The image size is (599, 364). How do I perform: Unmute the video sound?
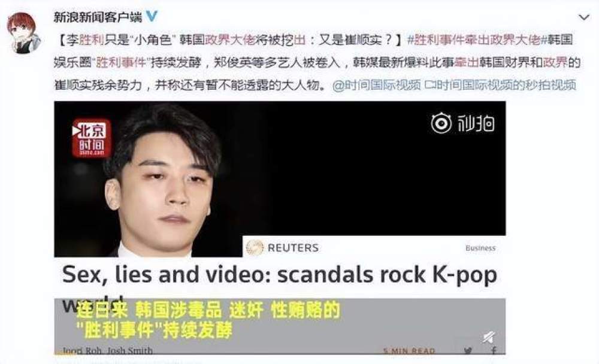pyautogui.click(x=488, y=337)
